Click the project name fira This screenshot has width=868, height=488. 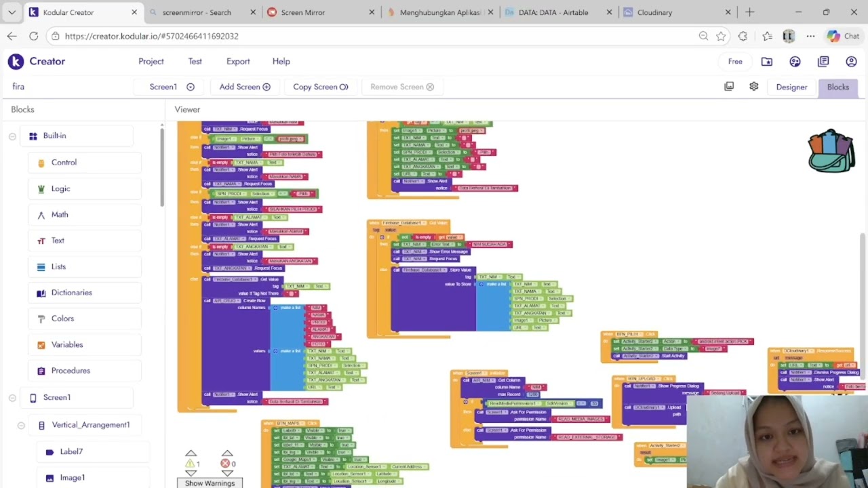click(x=18, y=87)
